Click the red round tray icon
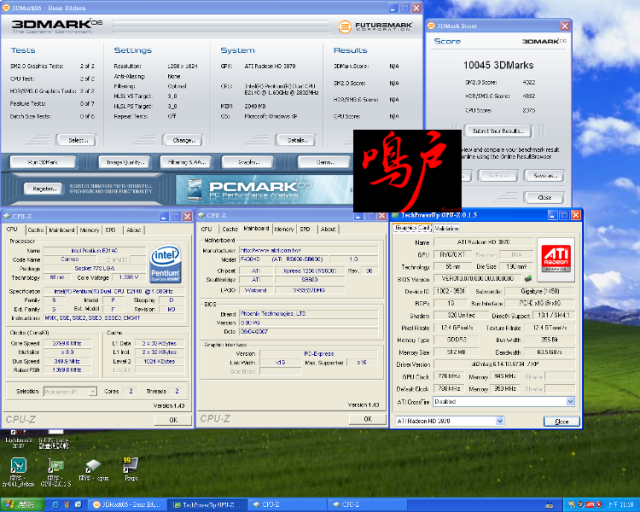 pos(599,505)
